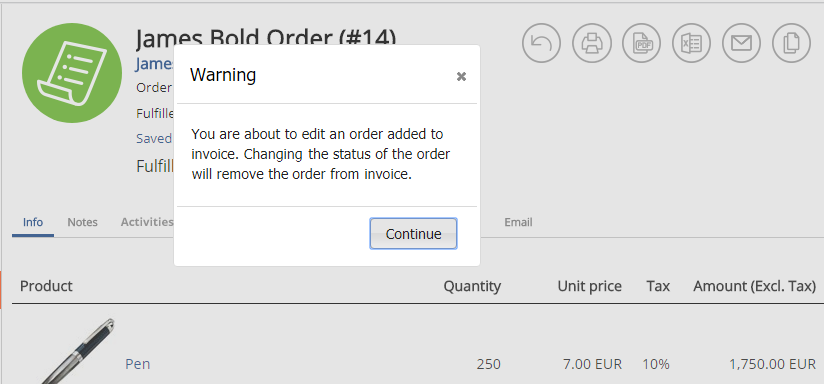Export the order as PDF
Viewport: 824px width, 384px height.
coord(641,43)
